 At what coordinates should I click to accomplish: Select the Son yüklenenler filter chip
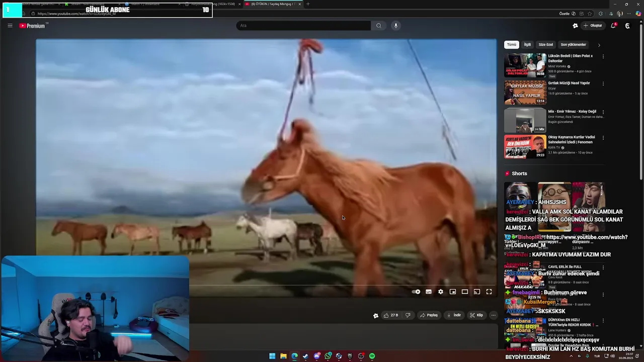pos(574,45)
